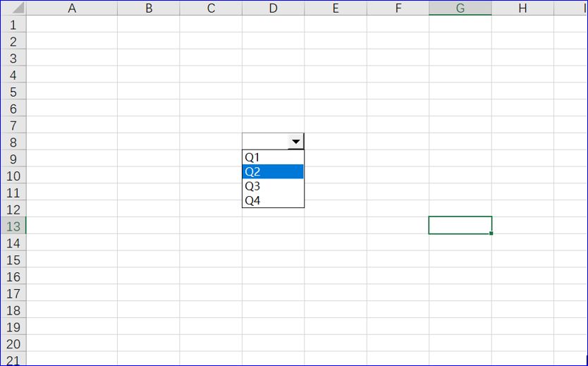This screenshot has width=588, height=366.
Task: Choose Q1 from the dropdown list
Action: pos(273,157)
